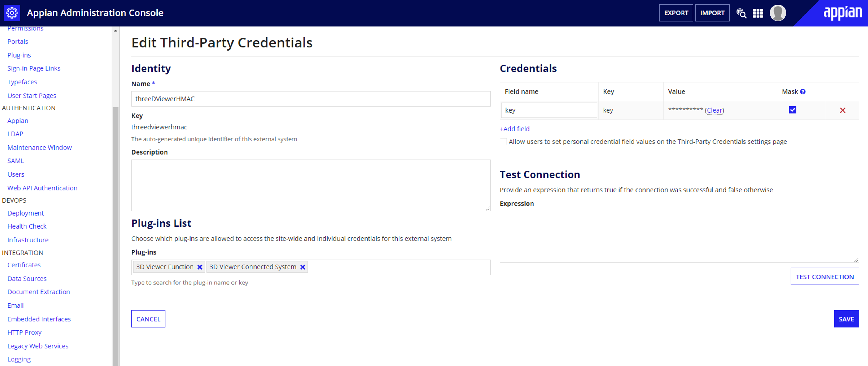
Task: Click into the Description text area
Action: click(x=311, y=185)
